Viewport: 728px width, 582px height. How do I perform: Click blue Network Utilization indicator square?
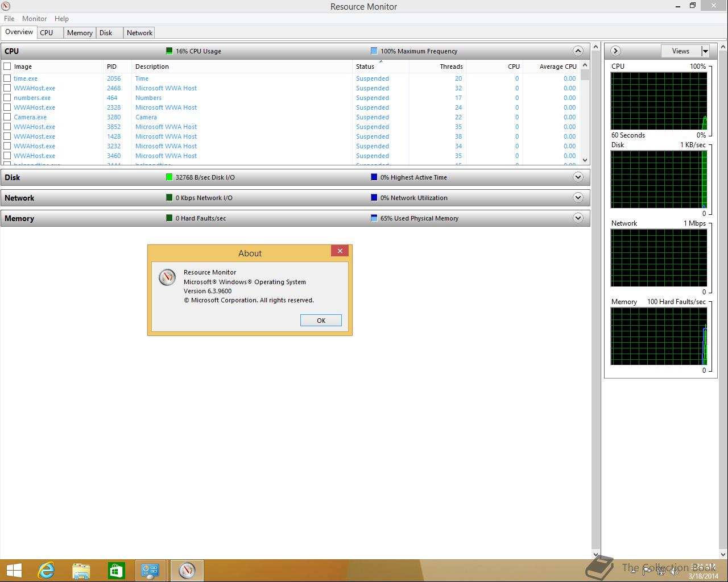(374, 198)
